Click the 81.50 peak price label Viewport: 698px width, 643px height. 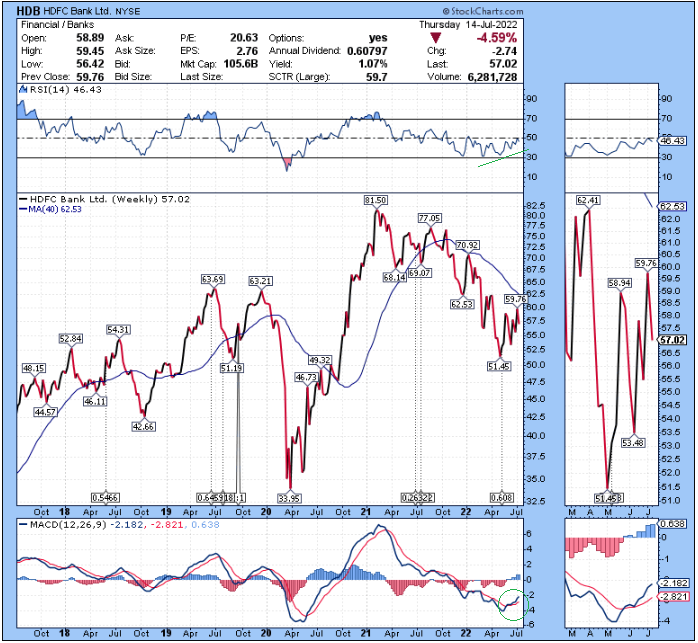[x=375, y=200]
